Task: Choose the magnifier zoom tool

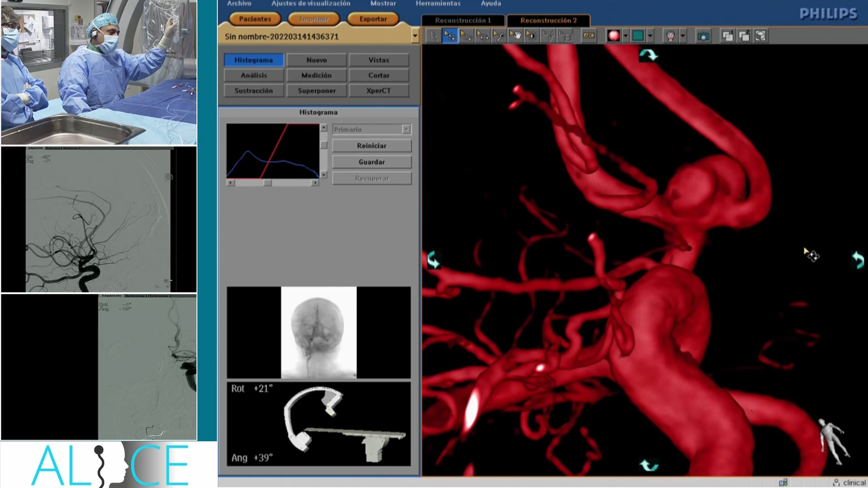Action: [x=499, y=36]
